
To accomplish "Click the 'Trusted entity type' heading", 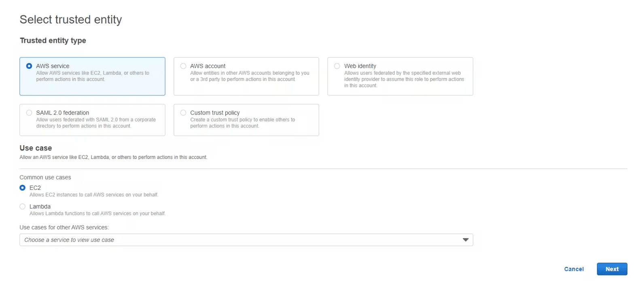I will (x=53, y=40).
